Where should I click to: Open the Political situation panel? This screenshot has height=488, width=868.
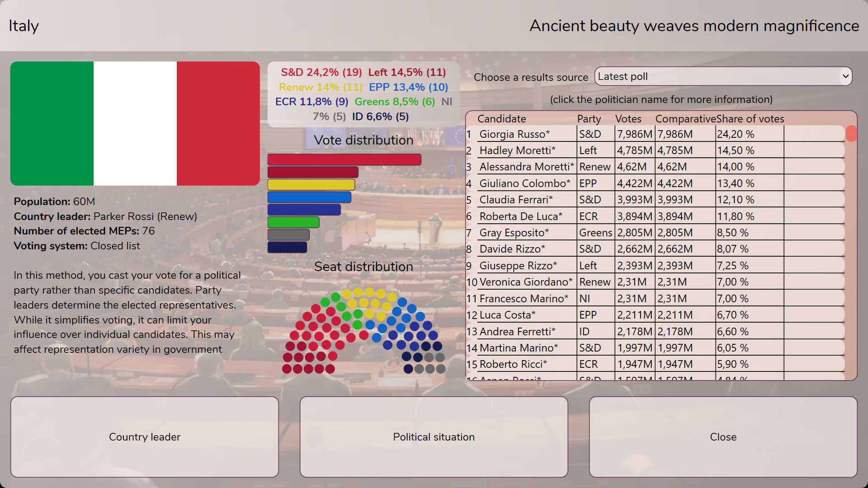pyautogui.click(x=434, y=437)
